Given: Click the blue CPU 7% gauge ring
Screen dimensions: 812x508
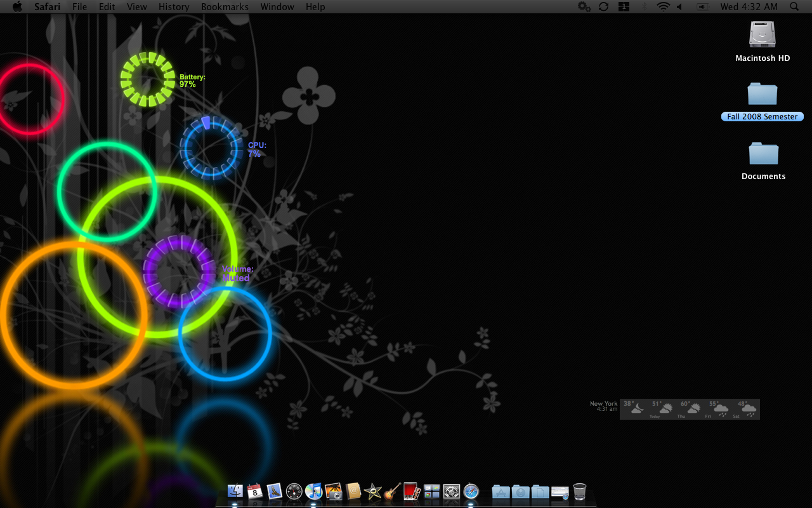Looking at the screenshot, I should (211, 148).
